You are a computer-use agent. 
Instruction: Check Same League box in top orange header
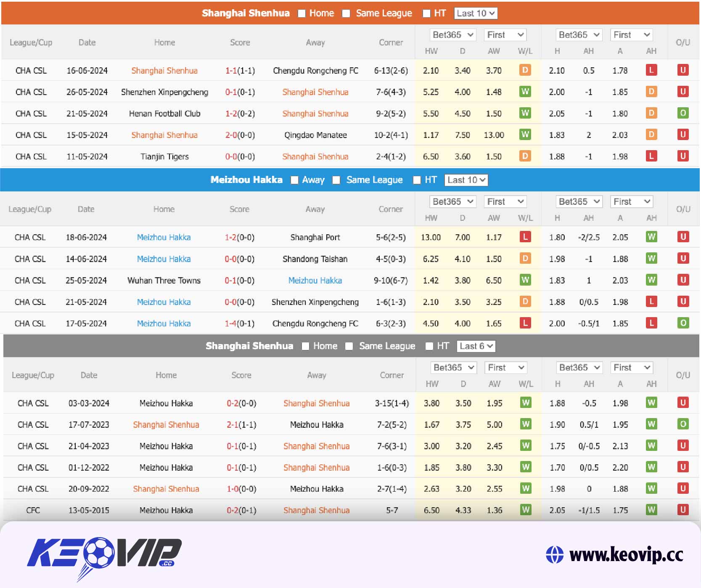pyautogui.click(x=346, y=13)
